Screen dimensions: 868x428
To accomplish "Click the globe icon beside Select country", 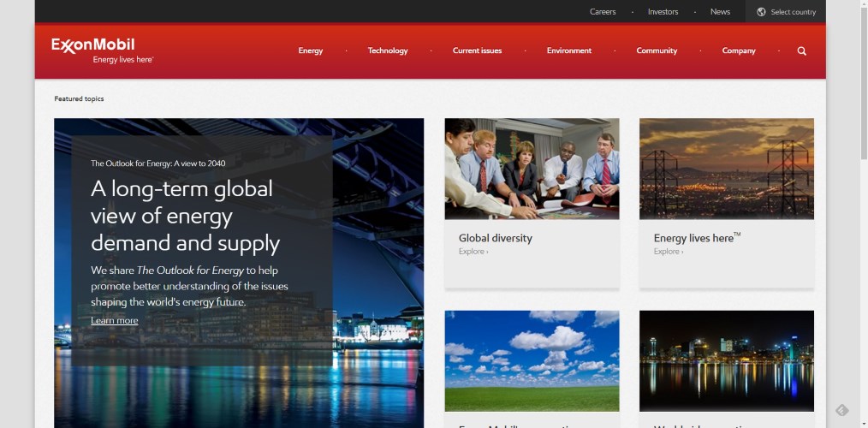I will coord(761,12).
